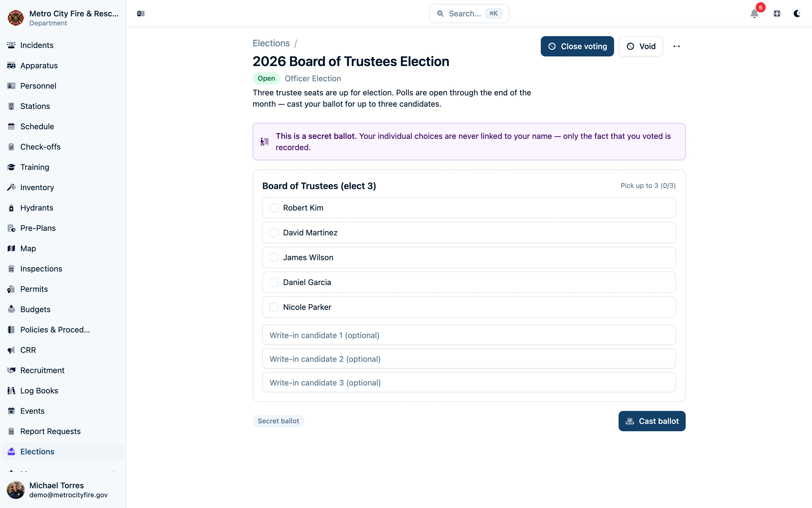The image size is (812, 508).
Task: Click the voting booth icon in banner
Action: pyautogui.click(x=264, y=142)
